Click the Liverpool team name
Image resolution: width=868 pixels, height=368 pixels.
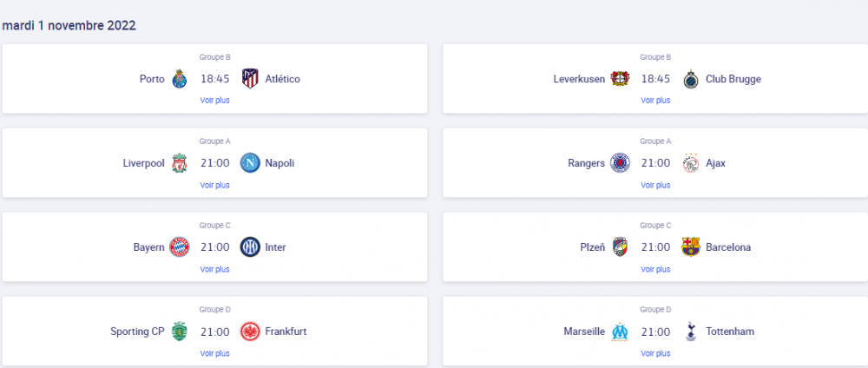144,163
